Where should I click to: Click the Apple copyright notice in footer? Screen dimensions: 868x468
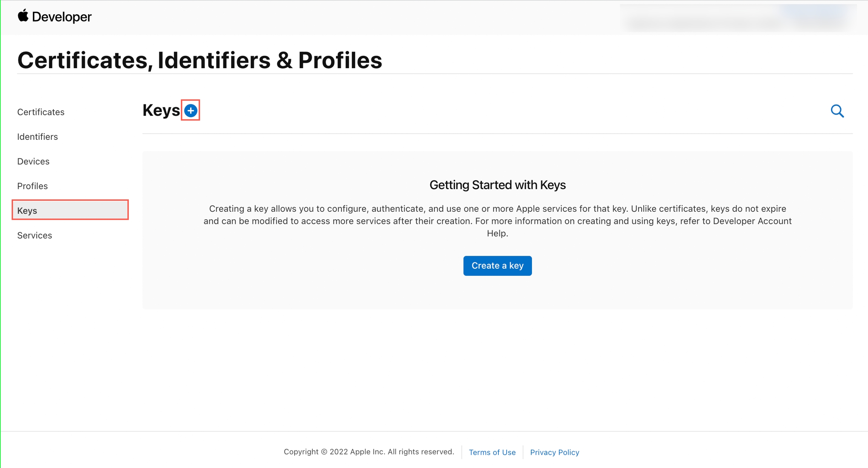(x=369, y=452)
